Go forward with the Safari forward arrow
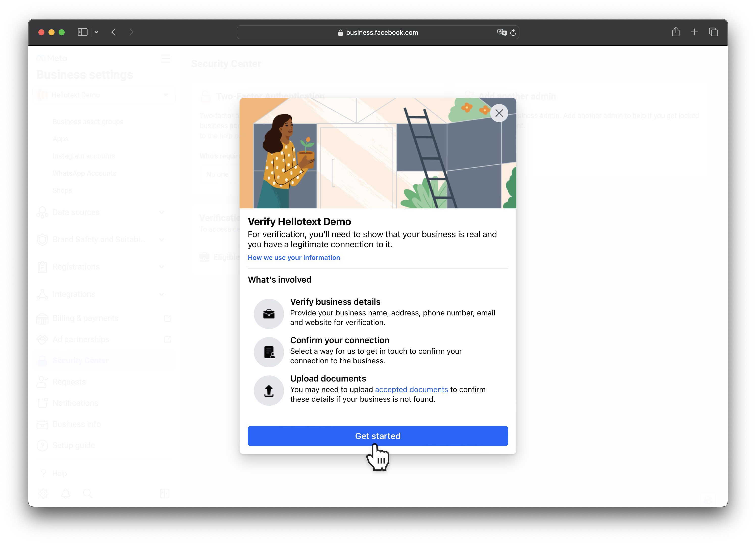Screen dimensions: 756x544 pos(131,32)
